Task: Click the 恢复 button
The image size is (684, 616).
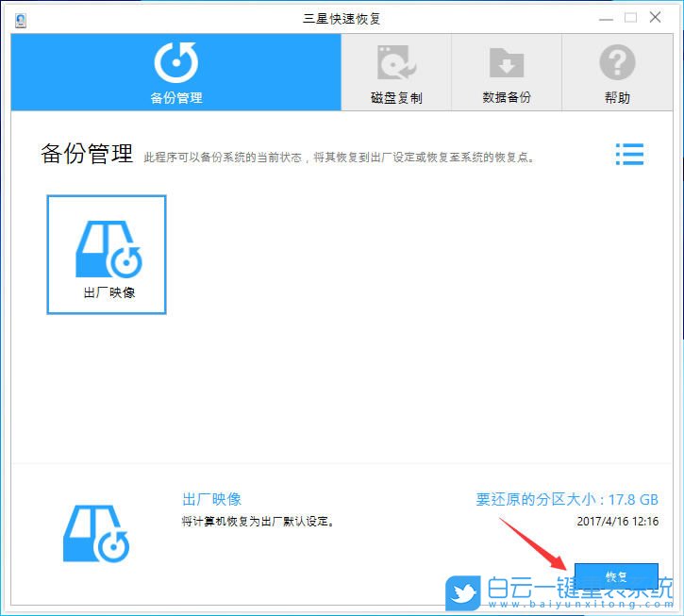Action: (x=616, y=576)
